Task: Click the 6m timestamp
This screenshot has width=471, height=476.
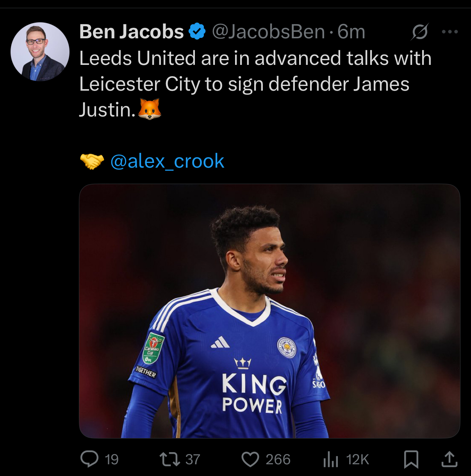Action: [x=351, y=32]
